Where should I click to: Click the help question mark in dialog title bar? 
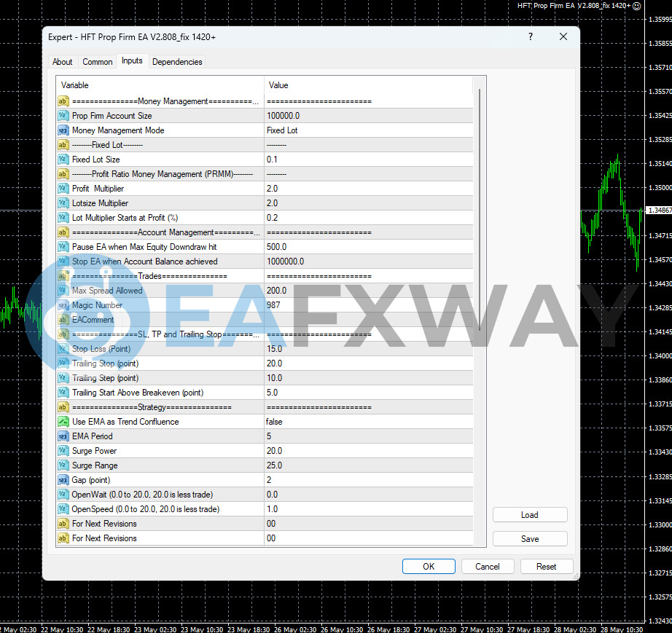531,37
